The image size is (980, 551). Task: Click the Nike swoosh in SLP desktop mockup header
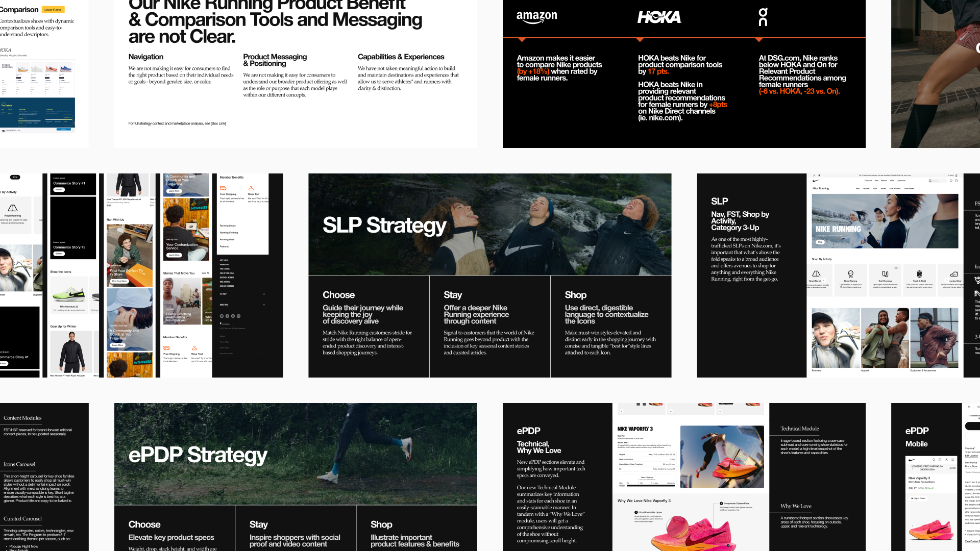point(816,181)
